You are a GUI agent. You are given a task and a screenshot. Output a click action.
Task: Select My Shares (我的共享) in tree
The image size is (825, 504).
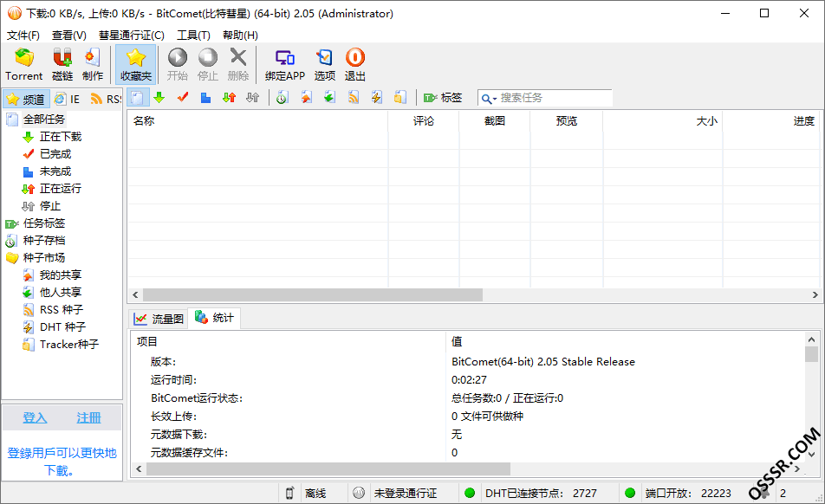pyautogui.click(x=61, y=275)
